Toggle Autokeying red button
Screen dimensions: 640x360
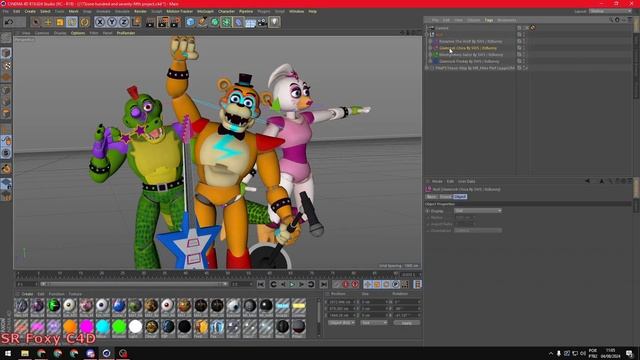(355, 284)
